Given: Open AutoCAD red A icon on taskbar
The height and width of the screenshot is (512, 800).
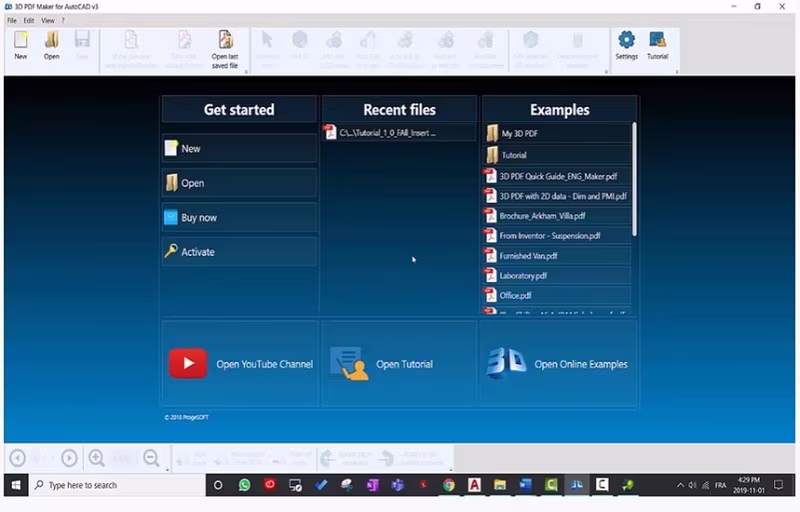Looking at the screenshot, I should pyautogui.click(x=474, y=485).
